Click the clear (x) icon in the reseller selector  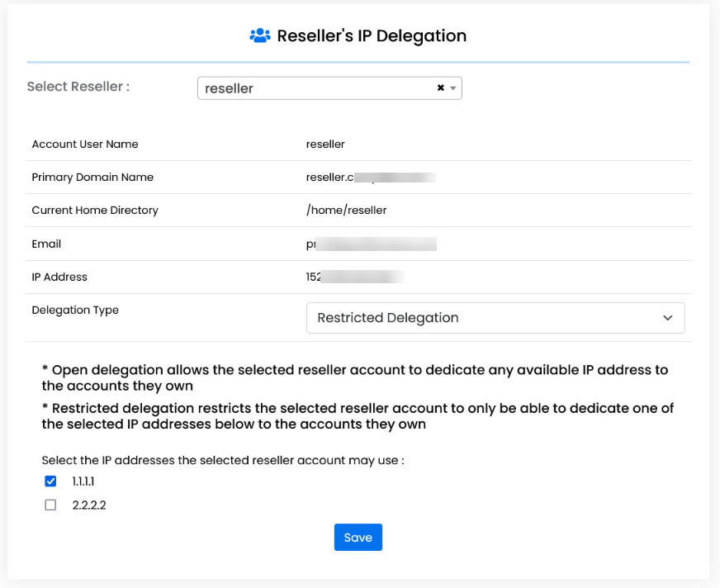click(x=440, y=86)
